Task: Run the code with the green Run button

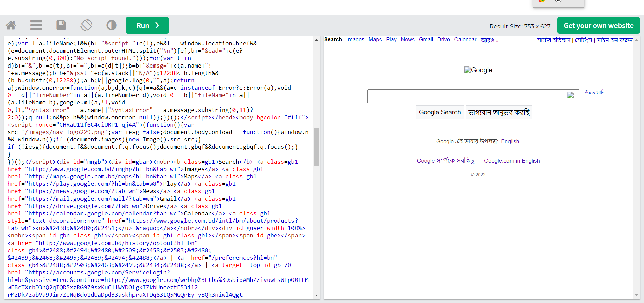Action: pos(147,25)
